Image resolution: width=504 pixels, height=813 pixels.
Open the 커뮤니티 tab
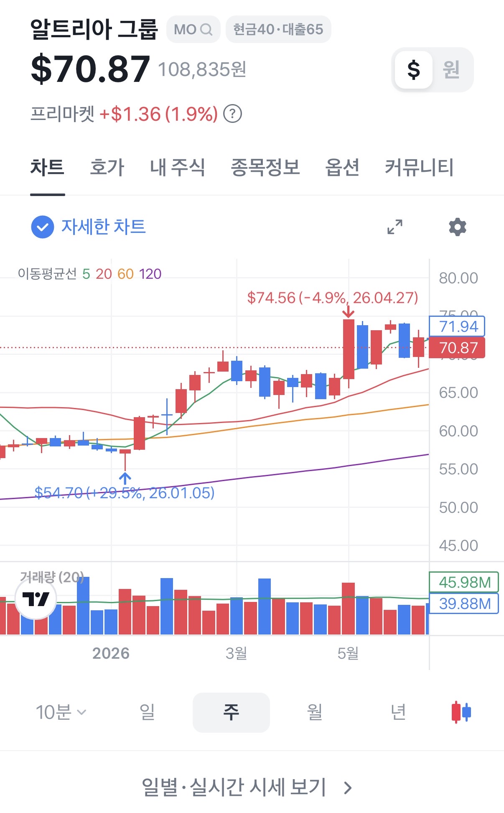click(x=419, y=167)
